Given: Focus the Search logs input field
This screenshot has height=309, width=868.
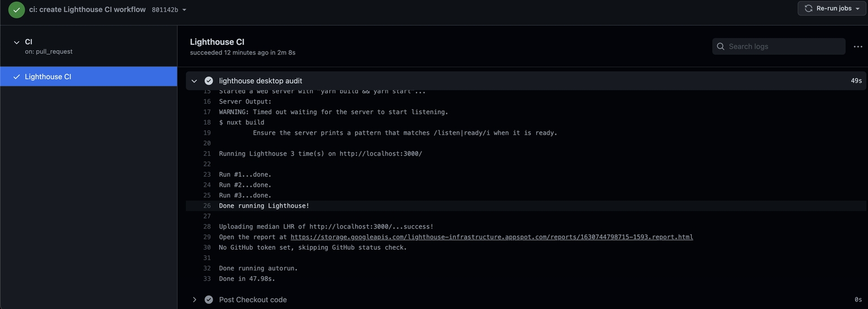Looking at the screenshot, I should [779, 46].
